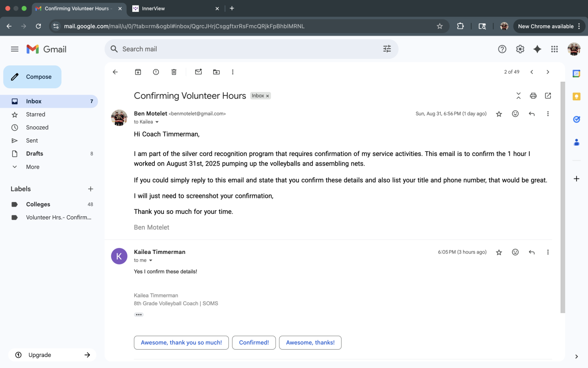Viewport: 588px width, 368px height.
Task: Delete the conversation with trash icon
Action: click(x=174, y=72)
